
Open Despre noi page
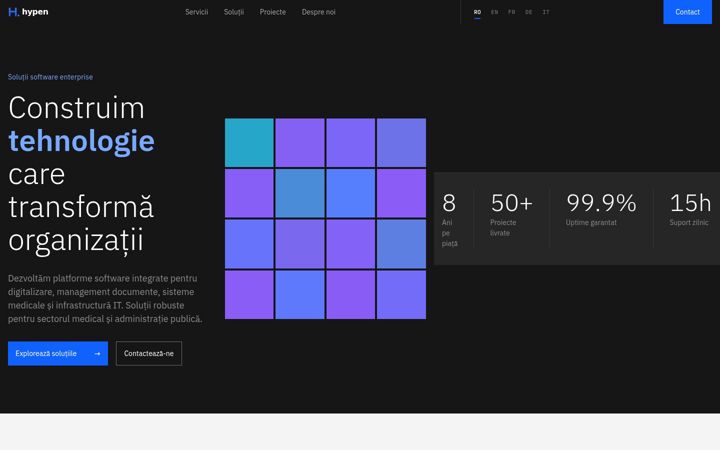[x=319, y=12]
